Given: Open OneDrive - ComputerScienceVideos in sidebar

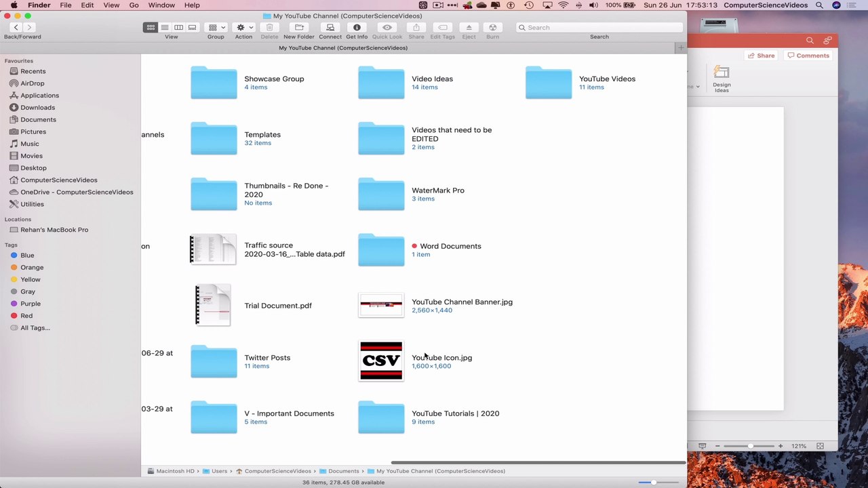Looking at the screenshot, I should tap(77, 192).
